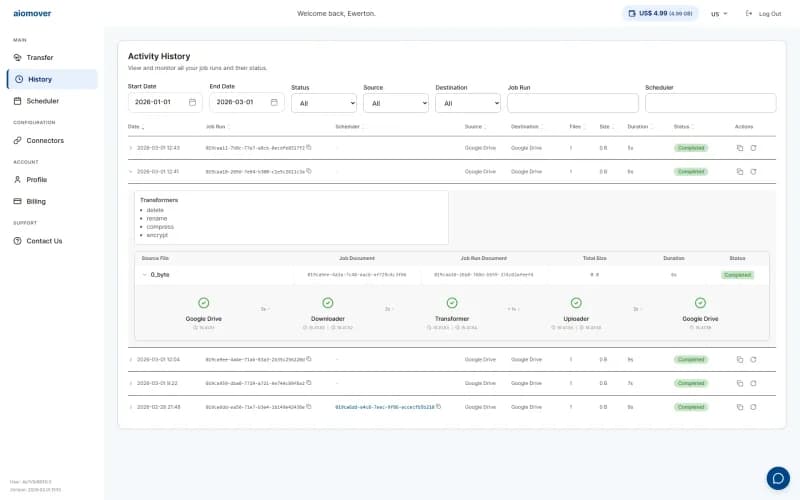Image resolution: width=800 pixels, height=500 pixels.
Task: Focus the Job Run filter input
Action: [x=572, y=103]
